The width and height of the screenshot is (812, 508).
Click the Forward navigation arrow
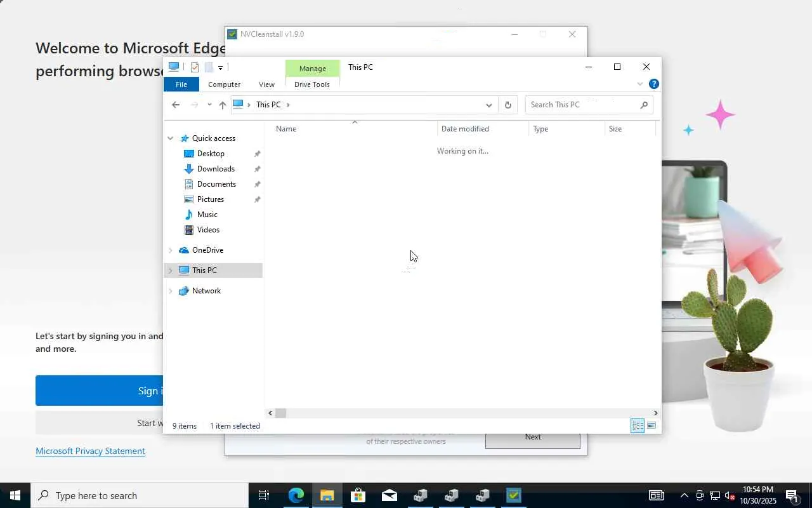[x=195, y=105]
